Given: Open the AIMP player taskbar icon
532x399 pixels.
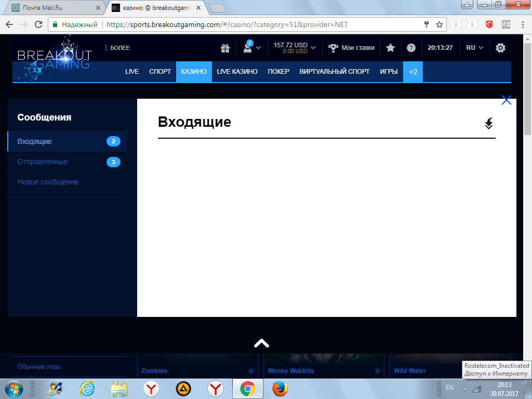Looking at the screenshot, I should tap(183, 389).
